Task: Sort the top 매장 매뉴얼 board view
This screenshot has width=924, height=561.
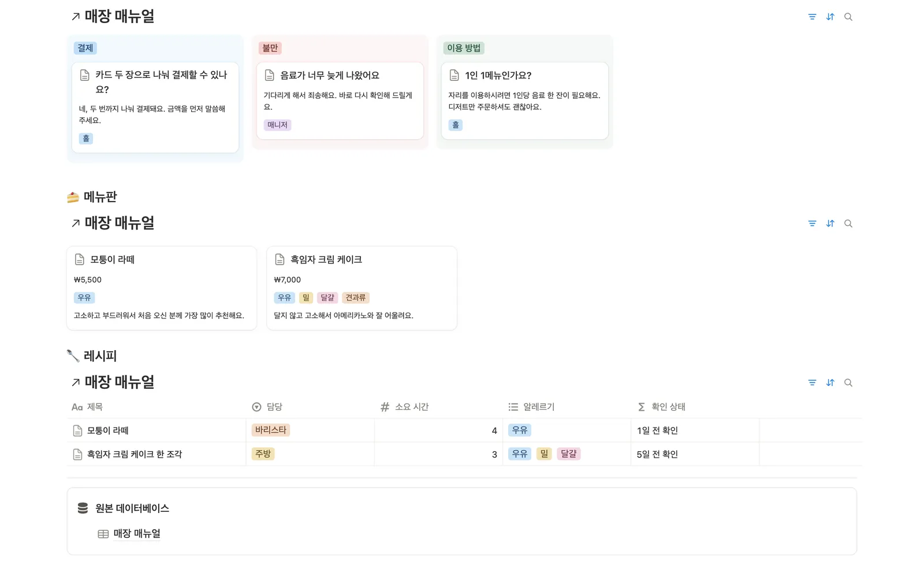Action: tap(830, 17)
